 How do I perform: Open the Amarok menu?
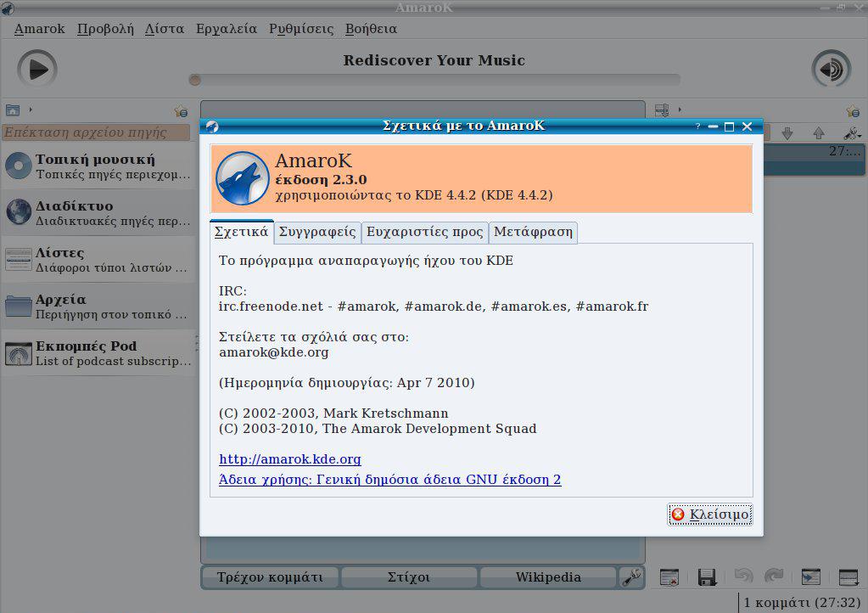[x=39, y=29]
